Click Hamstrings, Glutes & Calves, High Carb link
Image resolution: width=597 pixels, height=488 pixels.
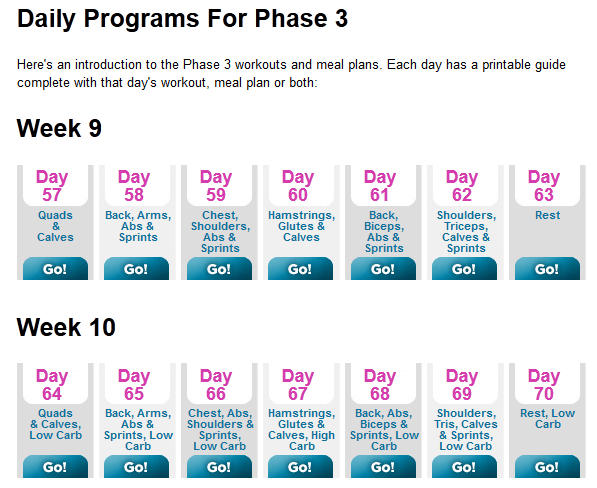(x=302, y=429)
